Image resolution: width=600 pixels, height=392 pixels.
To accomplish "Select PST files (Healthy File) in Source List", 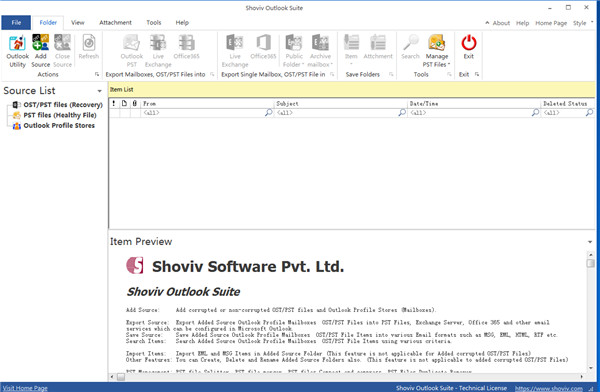I will [60, 115].
